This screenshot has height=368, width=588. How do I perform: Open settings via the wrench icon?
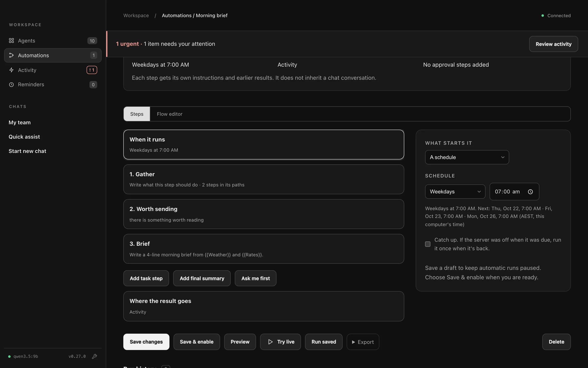95,356
